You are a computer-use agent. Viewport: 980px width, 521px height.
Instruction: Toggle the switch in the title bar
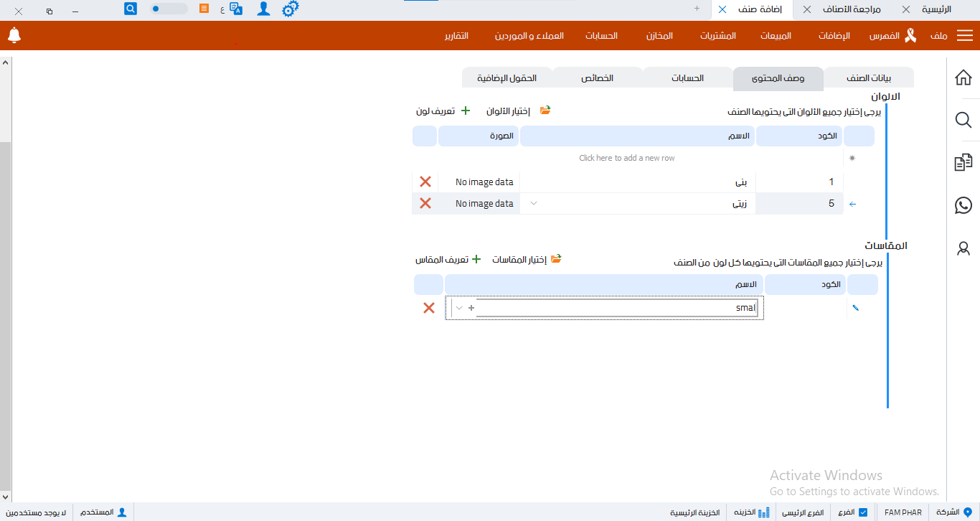point(169,9)
